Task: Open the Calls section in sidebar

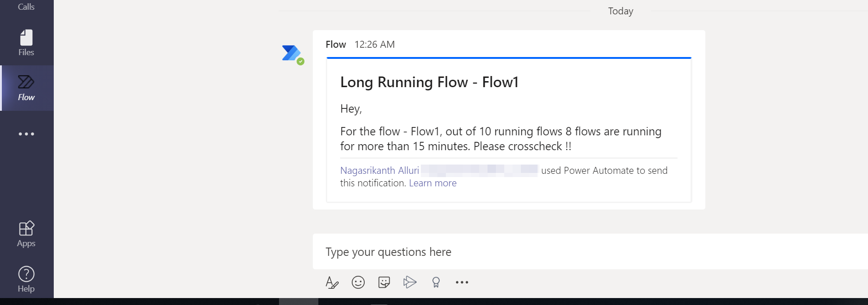Action: (26, 6)
